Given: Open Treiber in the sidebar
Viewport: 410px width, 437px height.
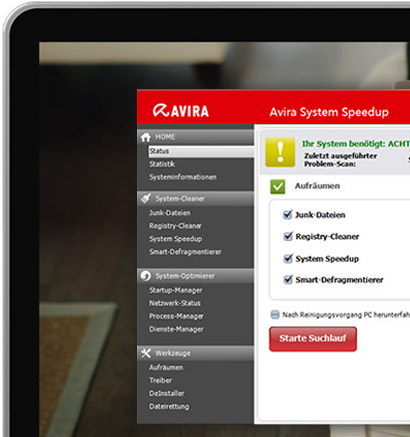Looking at the screenshot, I should [161, 380].
